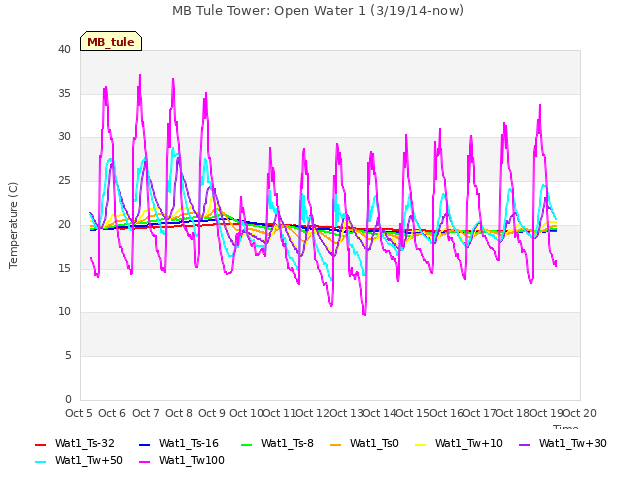Image resolution: width=640 pixels, height=480 pixels.
Task: Click the Oct 6 x-axis tick label
Action: tap(112, 413)
